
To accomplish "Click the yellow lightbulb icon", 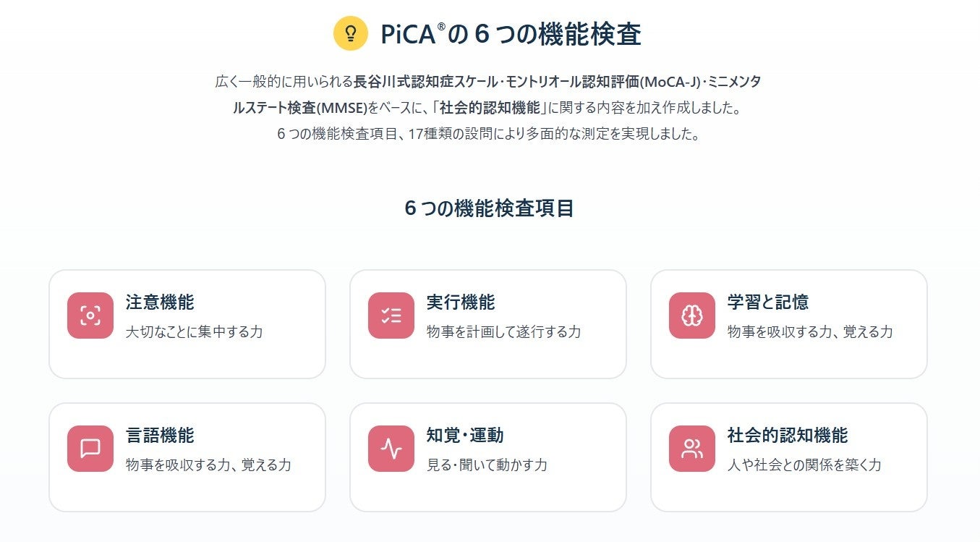I will 351,33.
